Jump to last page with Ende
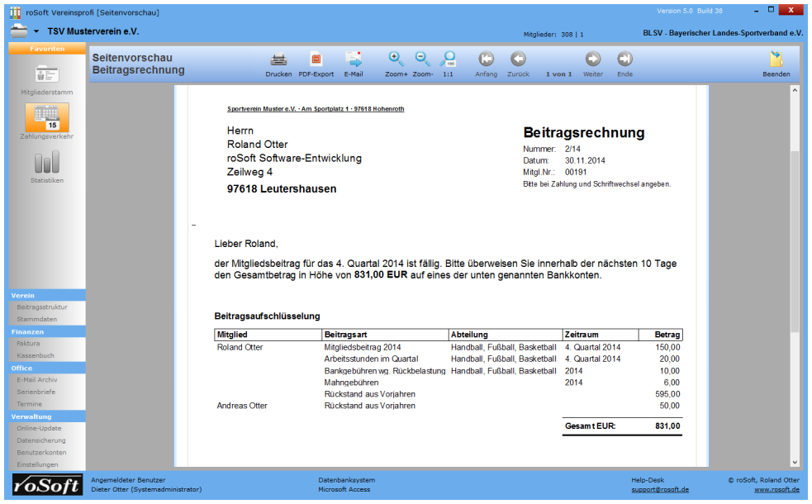 [624, 60]
